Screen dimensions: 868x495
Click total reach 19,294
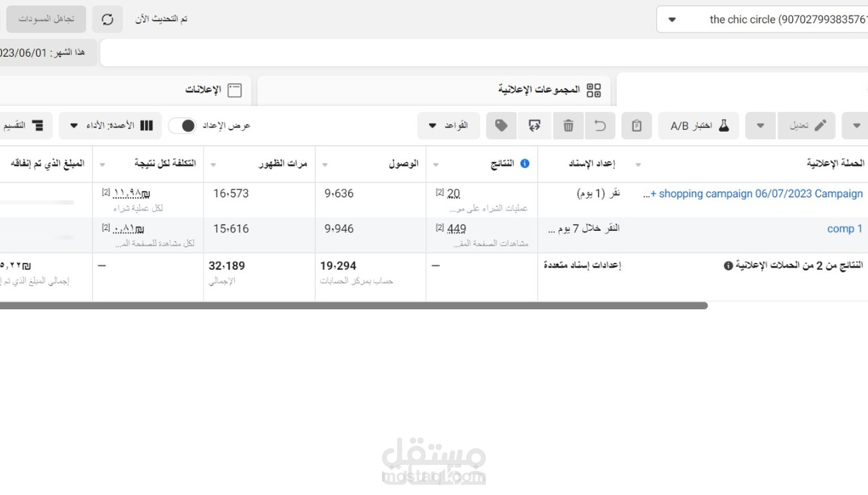point(337,266)
